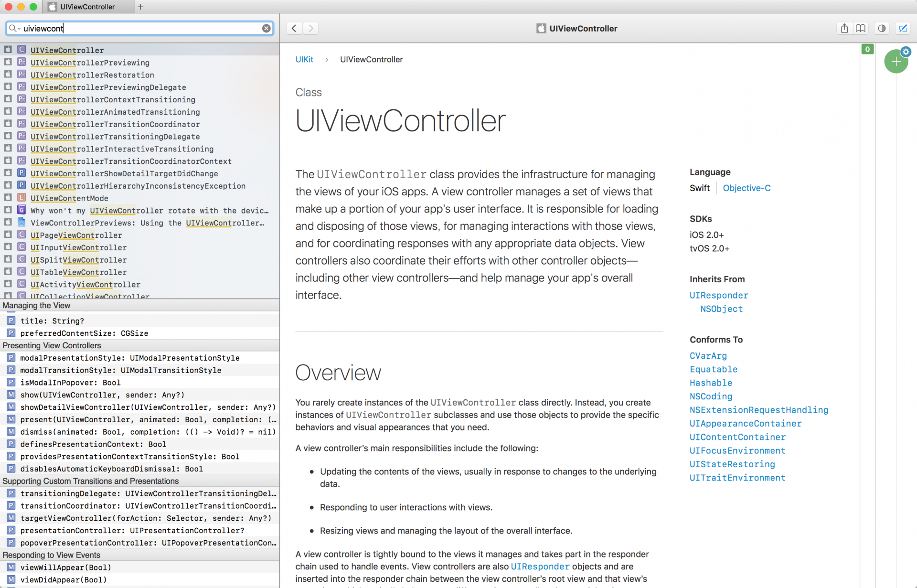Click the sample icon beside ViewControllerPreviews
This screenshot has height=588, width=917.
click(x=21, y=222)
